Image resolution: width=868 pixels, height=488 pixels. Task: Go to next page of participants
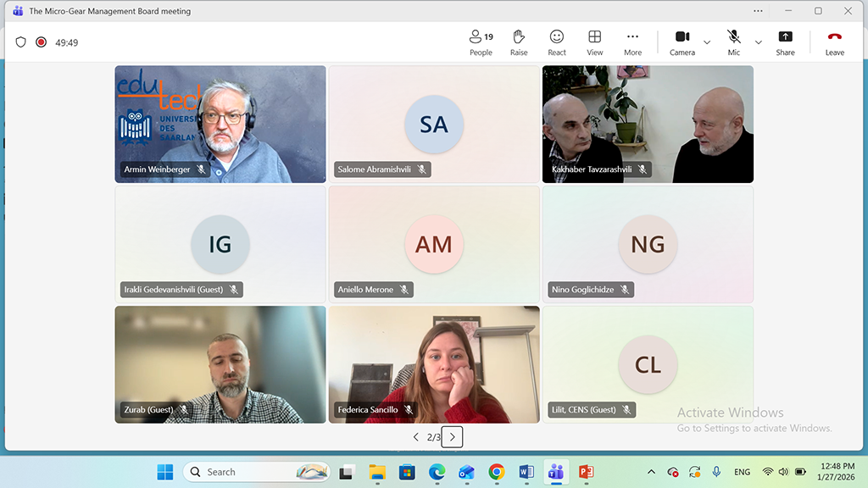[452, 437]
